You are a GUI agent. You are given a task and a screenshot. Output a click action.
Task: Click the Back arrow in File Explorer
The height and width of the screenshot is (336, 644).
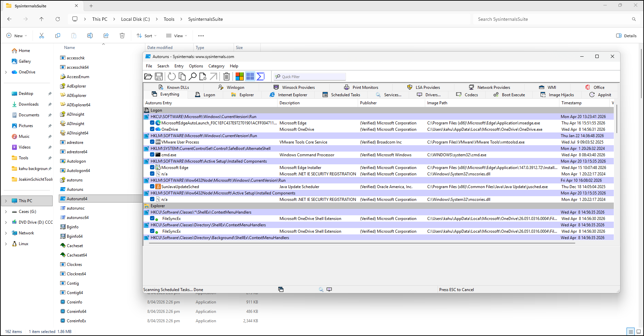tap(9, 19)
